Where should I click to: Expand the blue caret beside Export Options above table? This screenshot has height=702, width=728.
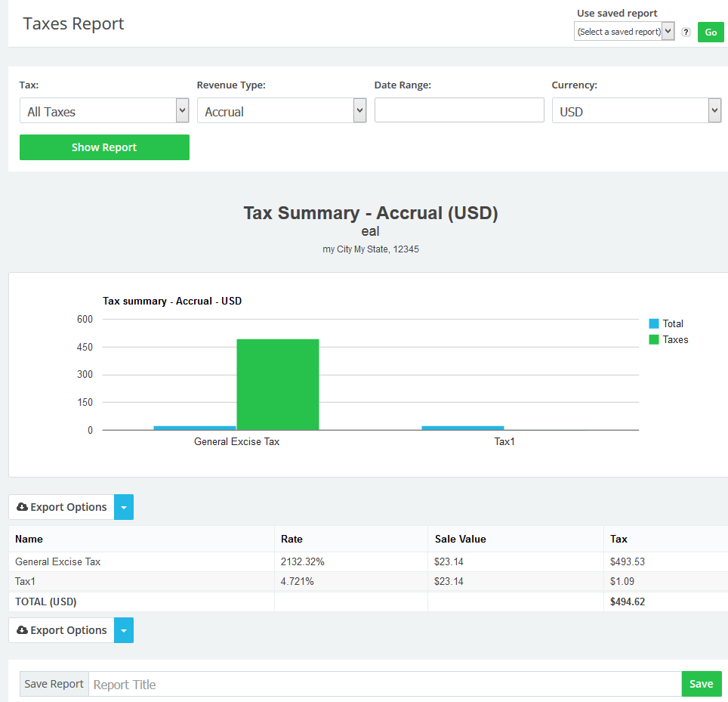124,507
